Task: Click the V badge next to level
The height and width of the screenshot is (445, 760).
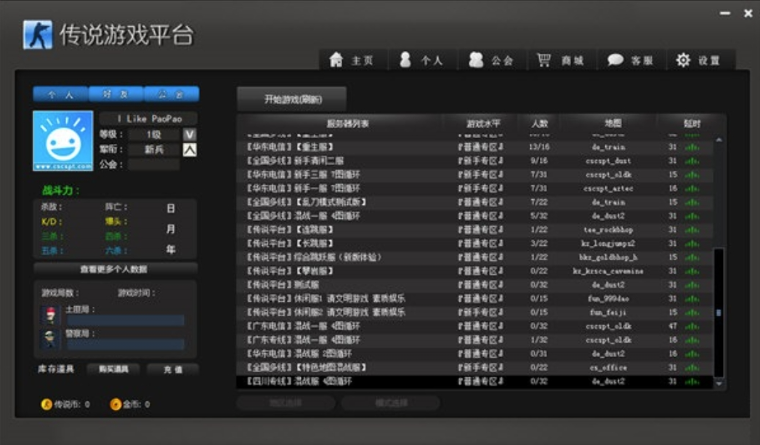Action: (190, 134)
